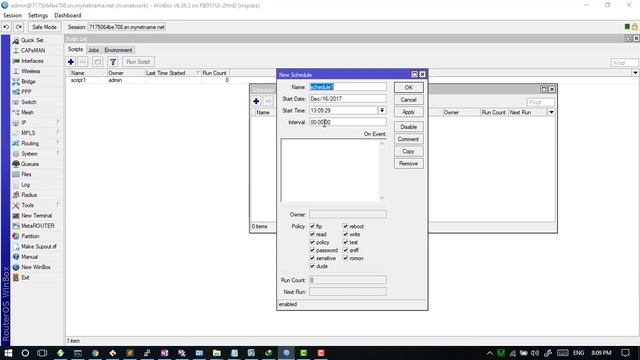Switch to Environment tab

(118, 50)
